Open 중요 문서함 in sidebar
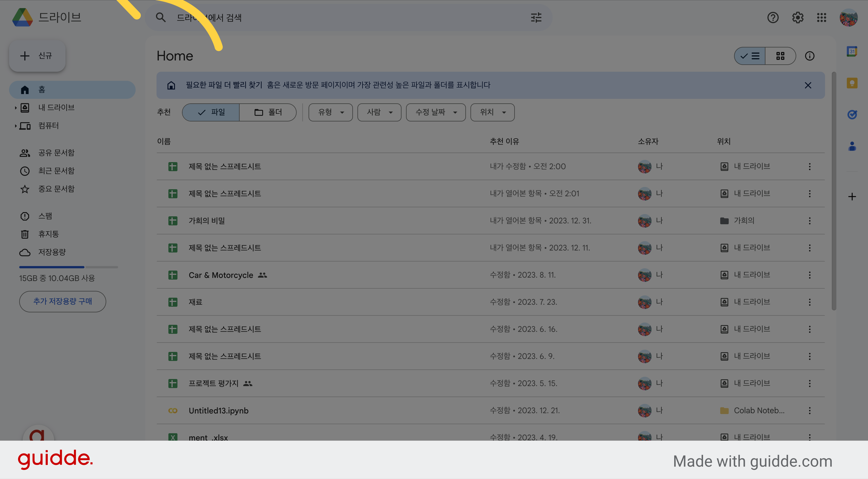Viewport: 868px width, 479px height. tap(72, 189)
